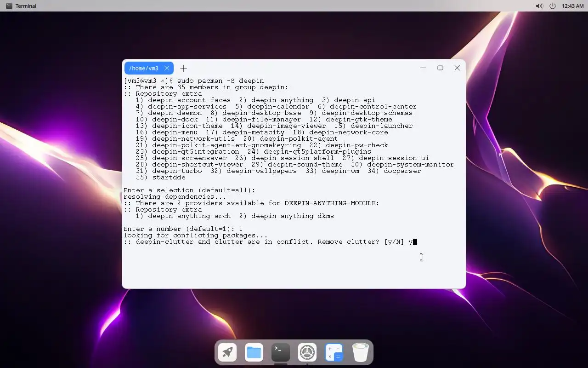Viewport: 588px width, 368px height.
Task: Click 'deepin-sound-theme' package entry
Action: click(x=305, y=164)
